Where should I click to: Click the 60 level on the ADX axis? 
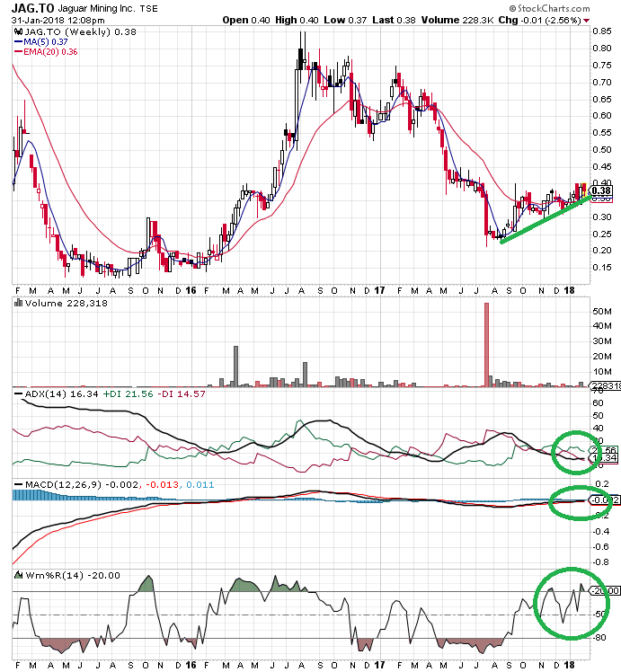click(598, 402)
